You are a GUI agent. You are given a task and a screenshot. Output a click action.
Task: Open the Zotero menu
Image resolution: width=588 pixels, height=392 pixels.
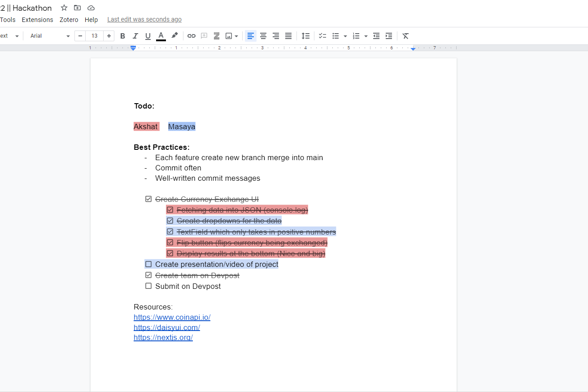click(69, 20)
